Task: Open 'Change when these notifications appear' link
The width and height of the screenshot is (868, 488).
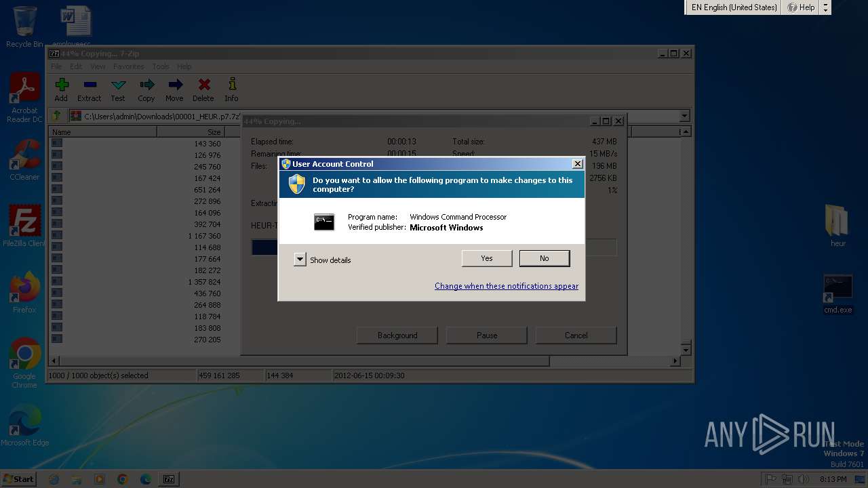Action: (507, 286)
